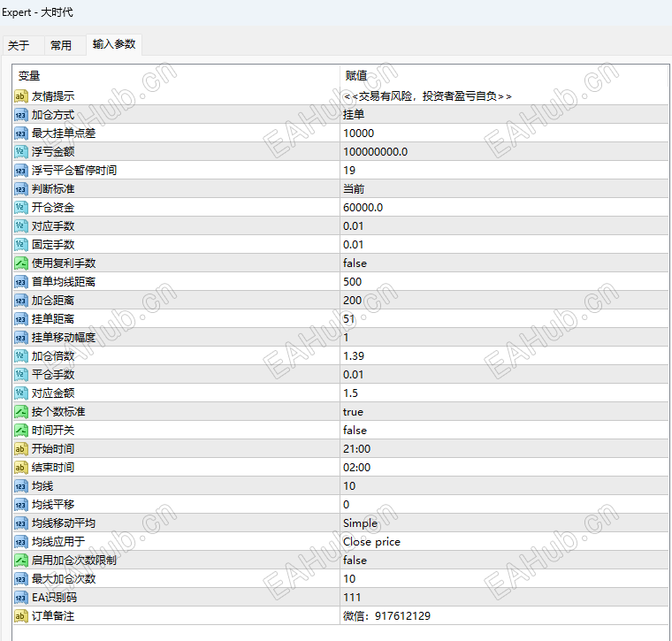Click the boolean icon beside 按个数标准

click(21, 412)
